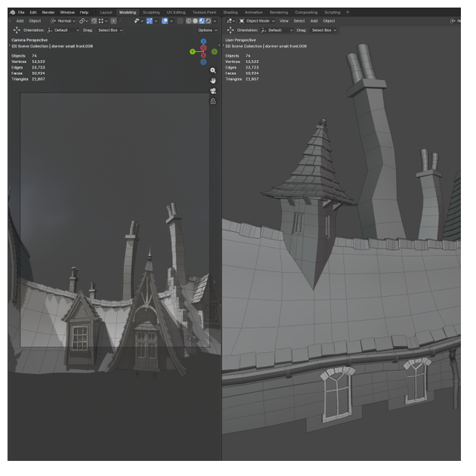The height and width of the screenshot is (476, 476).
Task: Open the overlays options dropdown arrow
Action: pyautogui.click(x=172, y=21)
